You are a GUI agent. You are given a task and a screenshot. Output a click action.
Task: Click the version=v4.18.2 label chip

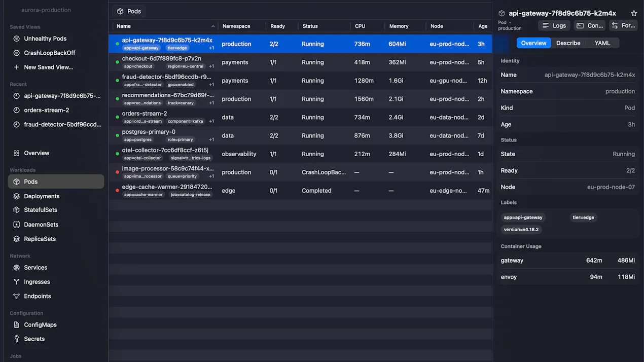pyautogui.click(x=521, y=230)
